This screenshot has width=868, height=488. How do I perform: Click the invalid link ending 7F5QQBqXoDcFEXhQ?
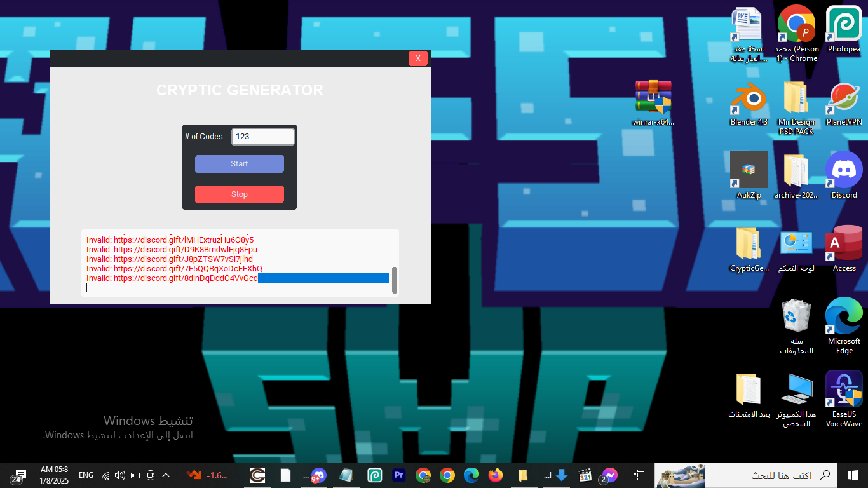pos(174,269)
